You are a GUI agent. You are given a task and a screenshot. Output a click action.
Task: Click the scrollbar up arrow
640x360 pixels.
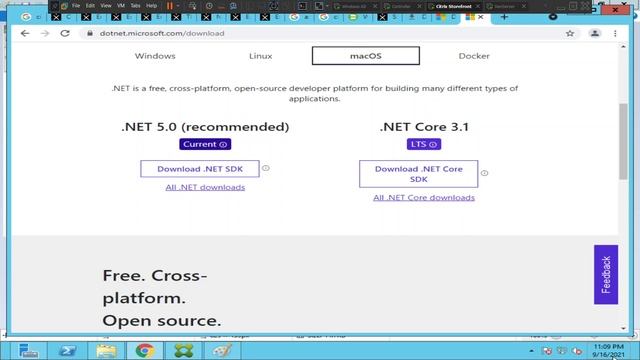click(x=623, y=47)
